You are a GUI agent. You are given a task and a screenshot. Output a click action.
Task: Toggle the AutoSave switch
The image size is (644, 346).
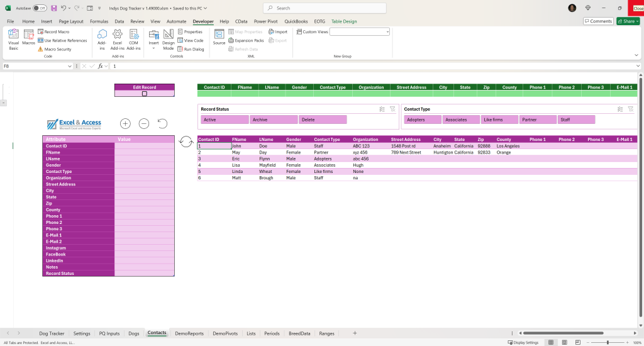click(40, 8)
